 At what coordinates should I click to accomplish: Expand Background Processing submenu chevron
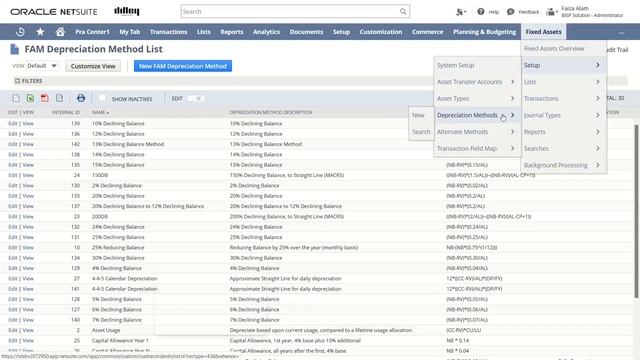click(x=598, y=165)
